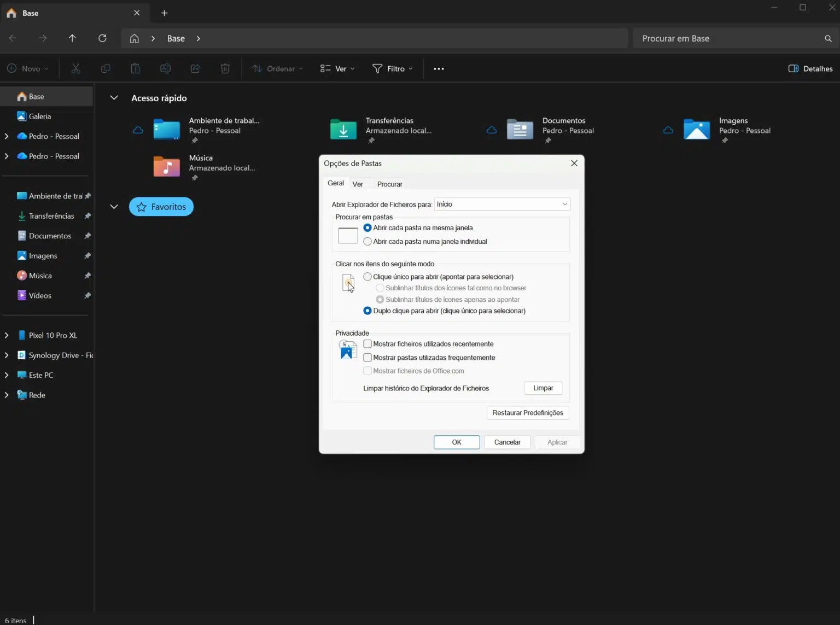The width and height of the screenshot is (840, 625).
Task: Switch to the Ver tab in dialog
Action: (358, 184)
